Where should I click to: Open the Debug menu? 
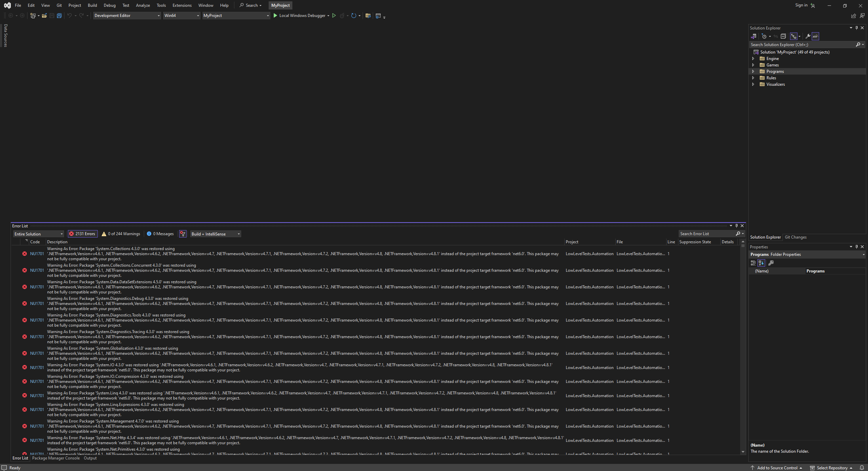[x=110, y=5]
